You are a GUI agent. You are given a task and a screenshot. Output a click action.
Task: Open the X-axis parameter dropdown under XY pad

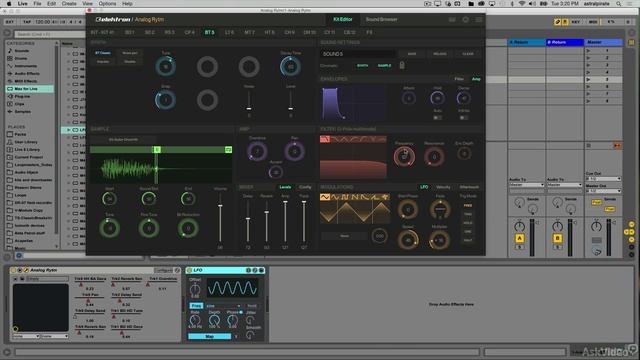pos(26,336)
